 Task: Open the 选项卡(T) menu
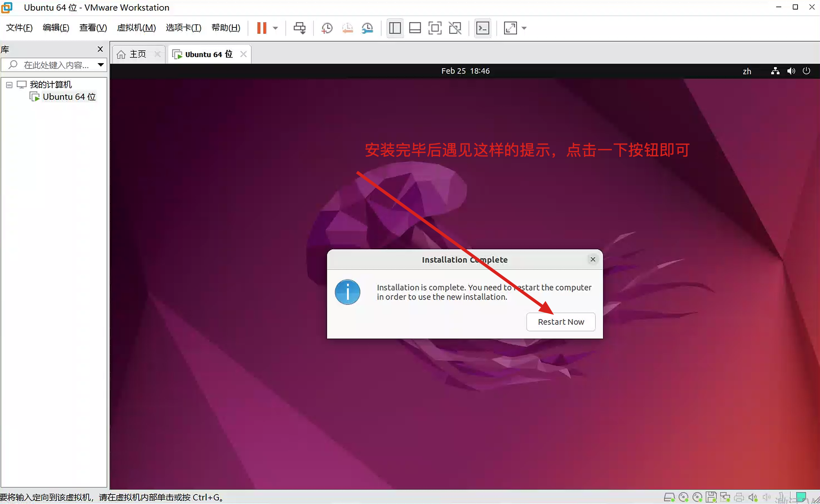183,27
